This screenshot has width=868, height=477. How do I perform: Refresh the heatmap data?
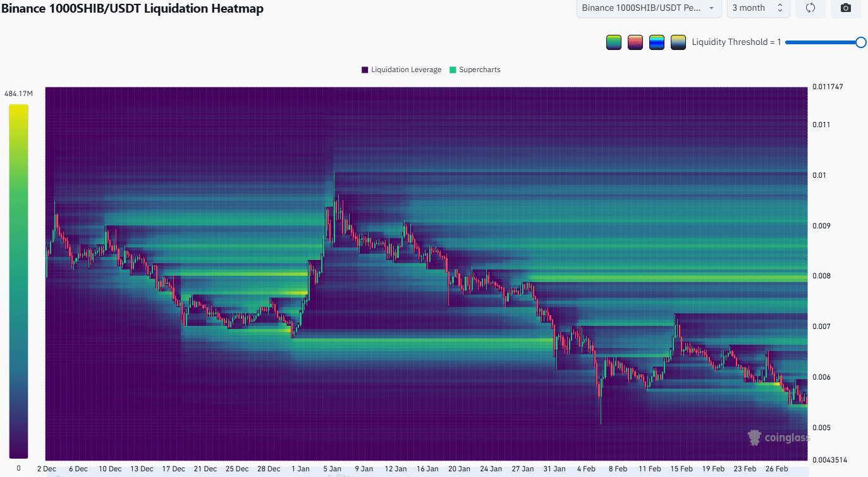tap(810, 8)
